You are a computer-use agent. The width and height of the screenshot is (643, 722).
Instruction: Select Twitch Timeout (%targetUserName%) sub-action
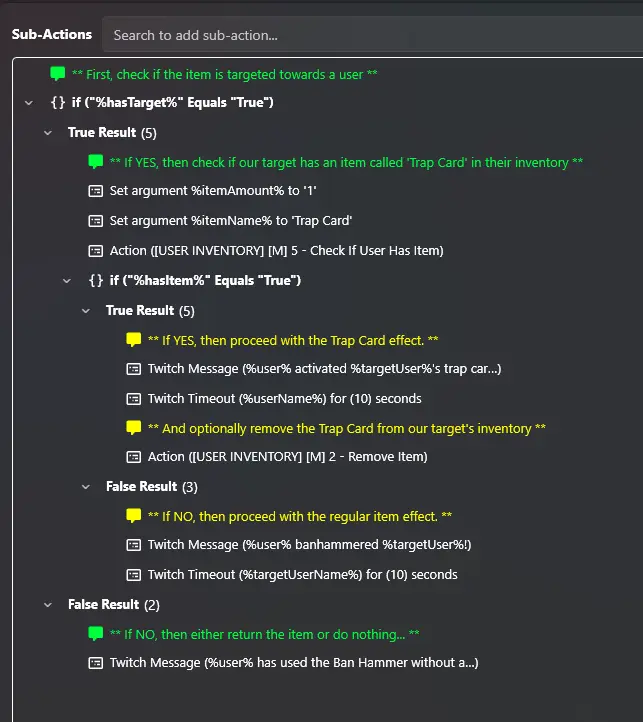click(302, 575)
